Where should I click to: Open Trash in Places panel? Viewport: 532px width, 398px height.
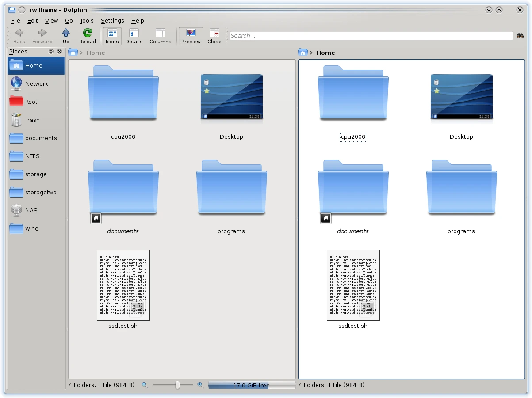(x=36, y=120)
